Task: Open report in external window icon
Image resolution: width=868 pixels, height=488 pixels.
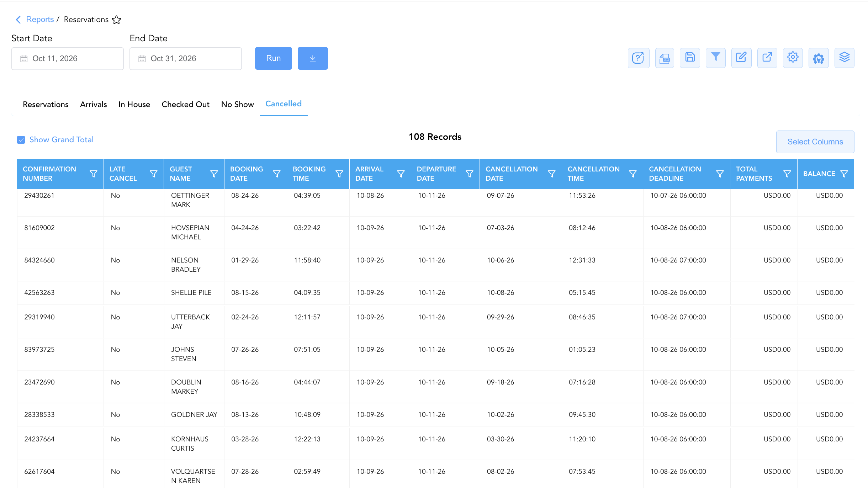Action: tap(767, 58)
